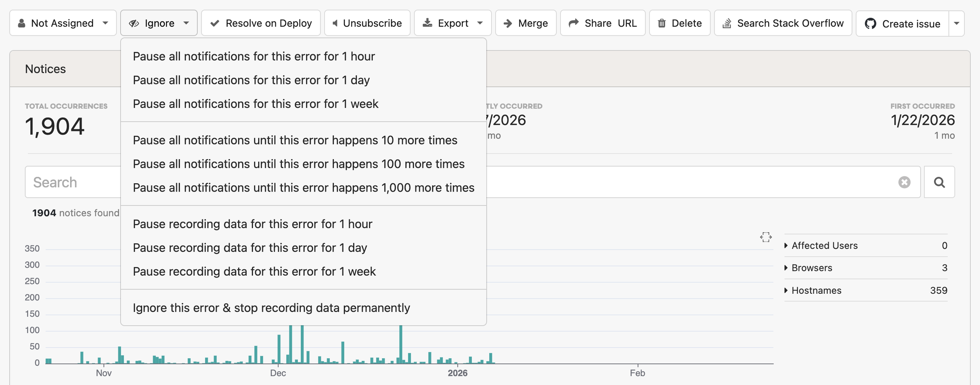Image resolution: width=980 pixels, height=385 pixels.
Task: Click the magnifying glass search icon
Action: click(939, 182)
